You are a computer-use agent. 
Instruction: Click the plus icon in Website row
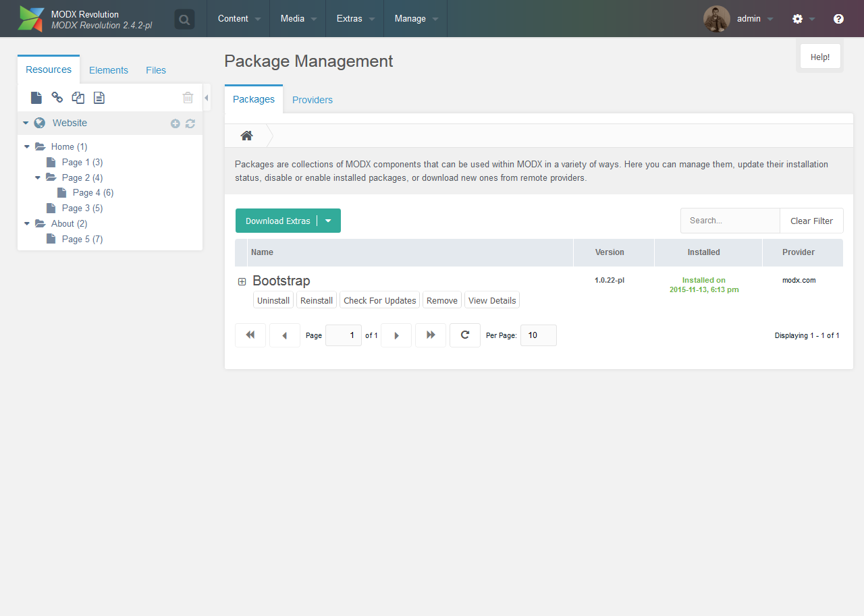click(175, 123)
